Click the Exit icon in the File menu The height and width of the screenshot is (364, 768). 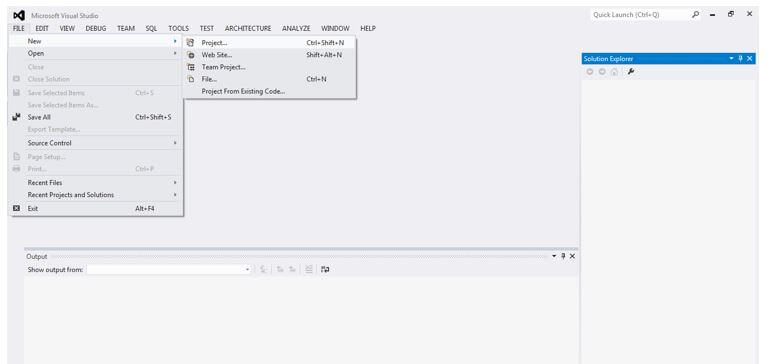(16, 208)
